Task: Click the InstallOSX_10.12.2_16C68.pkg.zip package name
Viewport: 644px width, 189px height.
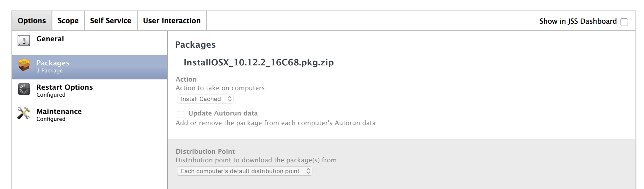Action: 259,62
